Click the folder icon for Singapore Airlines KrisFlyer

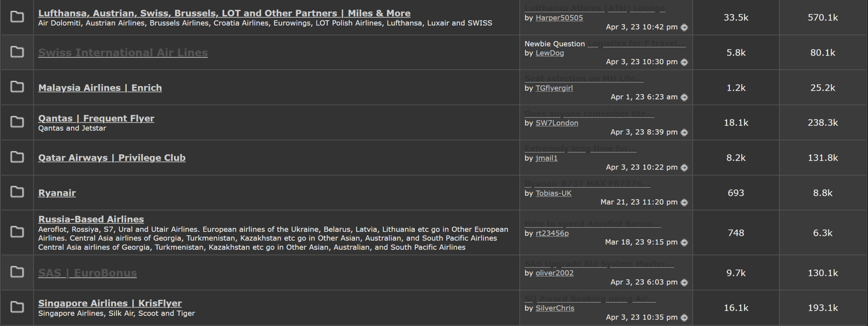[x=17, y=307]
